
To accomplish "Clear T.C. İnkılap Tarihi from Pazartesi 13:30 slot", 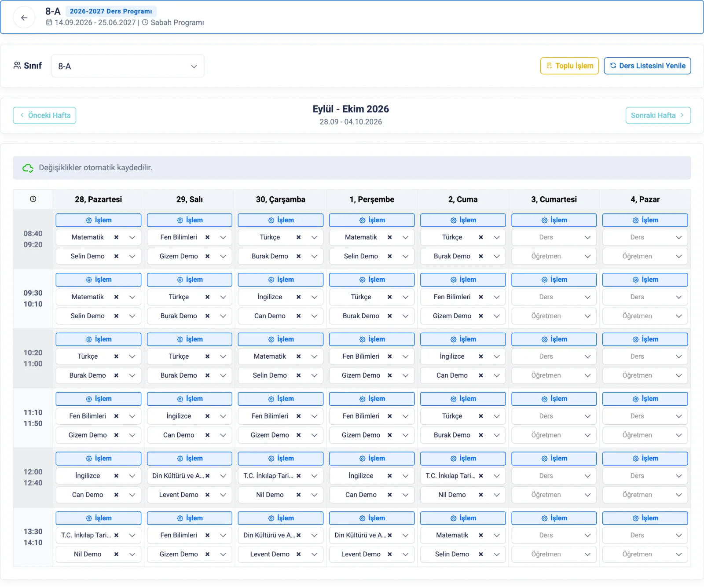I will [x=116, y=535].
